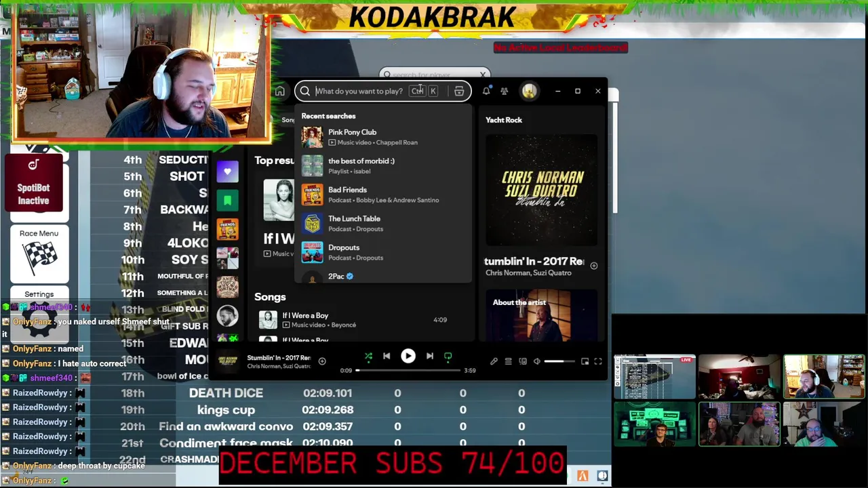The width and height of the screenshot is (868, 488).
Task: Open the play queue icon
Action: coord(508,361)
